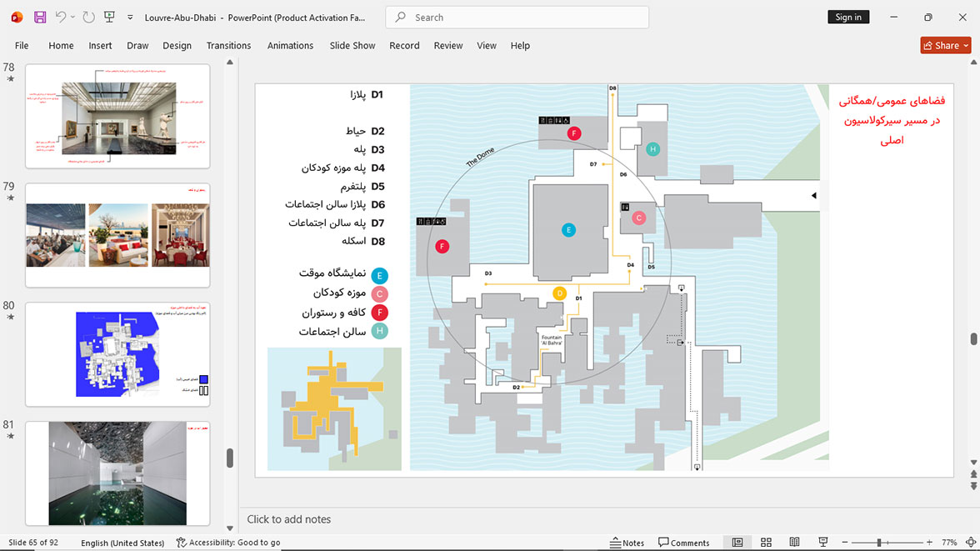The height and width of the screenshot is (551, 980).
Task: Toggle the Comments pane
Action: pyautogui.click(x=683, y=542)
